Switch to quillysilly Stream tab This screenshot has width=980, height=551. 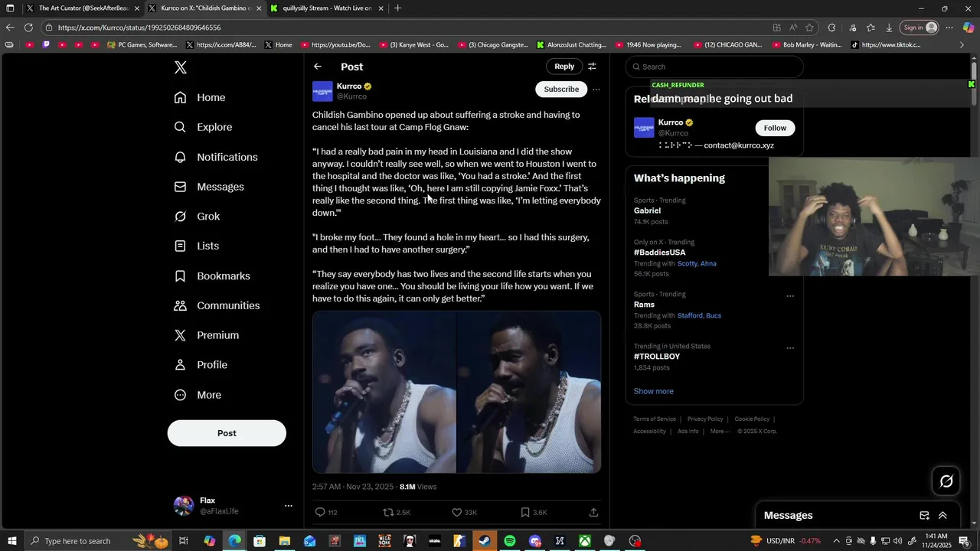point(327,8)
